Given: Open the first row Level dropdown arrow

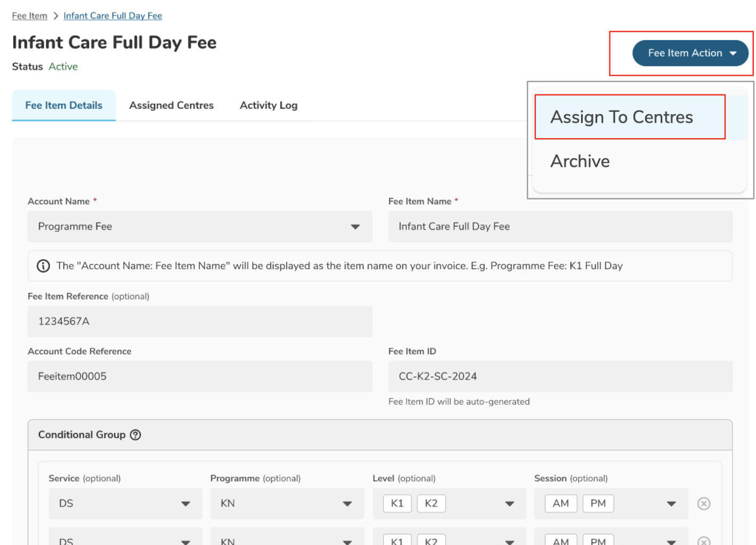Looking at the screenshot, I should point(509,503).
